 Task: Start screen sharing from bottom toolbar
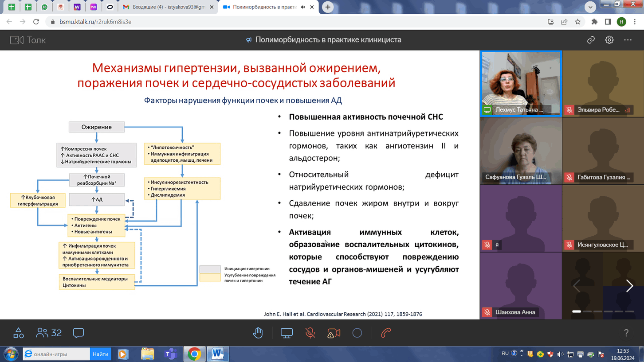287,333
